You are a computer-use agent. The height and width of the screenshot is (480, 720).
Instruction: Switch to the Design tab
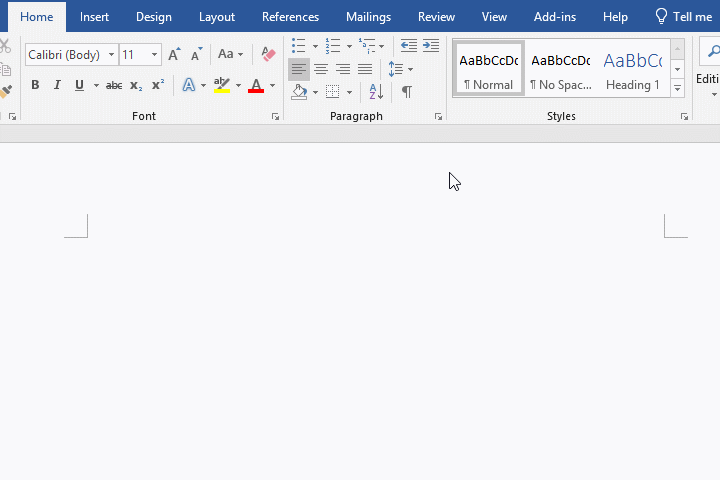(154, 17)
